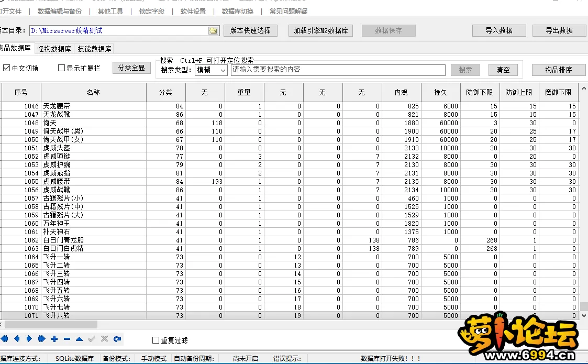The height and width of the screenshot is (364, 588).
Task: Click vertical scrollbar up arrow
Action: (583, 89)
